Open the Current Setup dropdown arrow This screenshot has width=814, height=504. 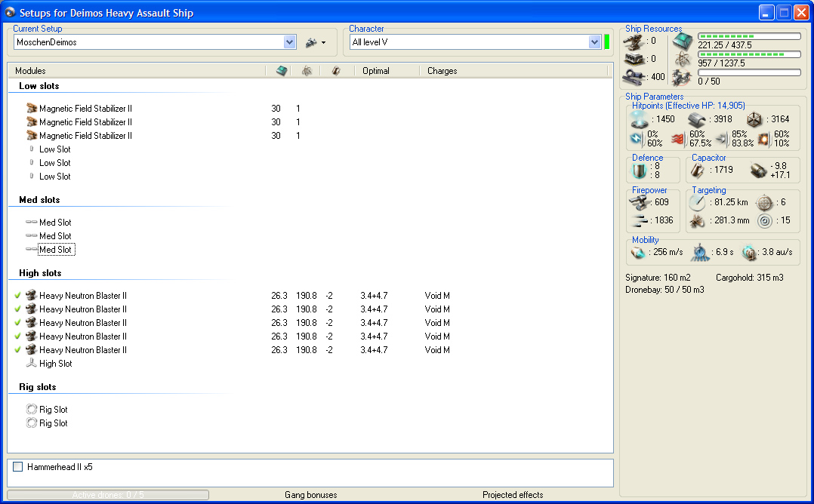click(x=290, y=42)
